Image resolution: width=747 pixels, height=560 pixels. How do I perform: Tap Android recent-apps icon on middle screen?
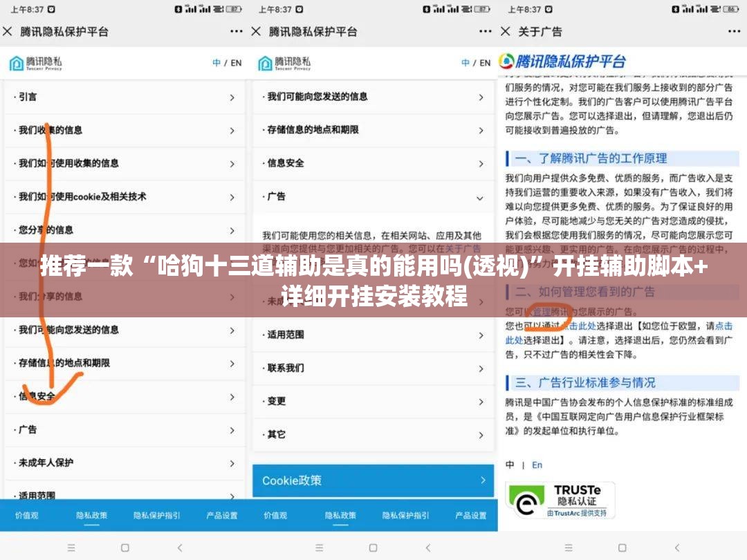point(319,548)
